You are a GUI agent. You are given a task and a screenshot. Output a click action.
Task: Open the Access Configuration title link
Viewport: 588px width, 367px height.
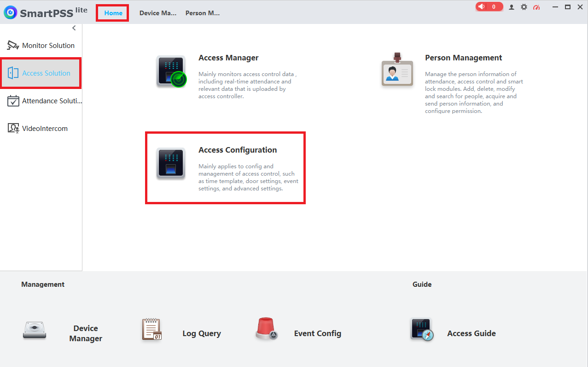[238, 150]
